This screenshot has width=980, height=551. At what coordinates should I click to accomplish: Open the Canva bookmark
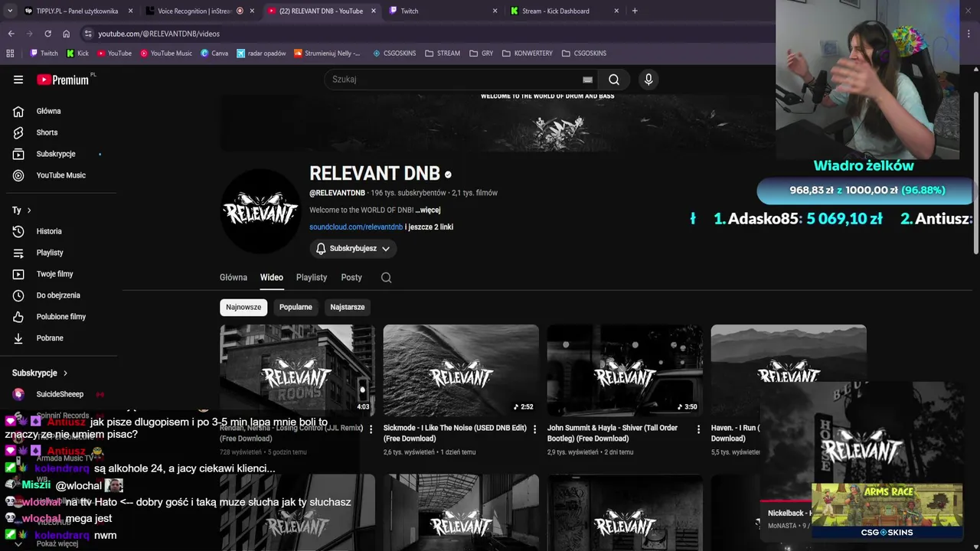pos(214,54)
